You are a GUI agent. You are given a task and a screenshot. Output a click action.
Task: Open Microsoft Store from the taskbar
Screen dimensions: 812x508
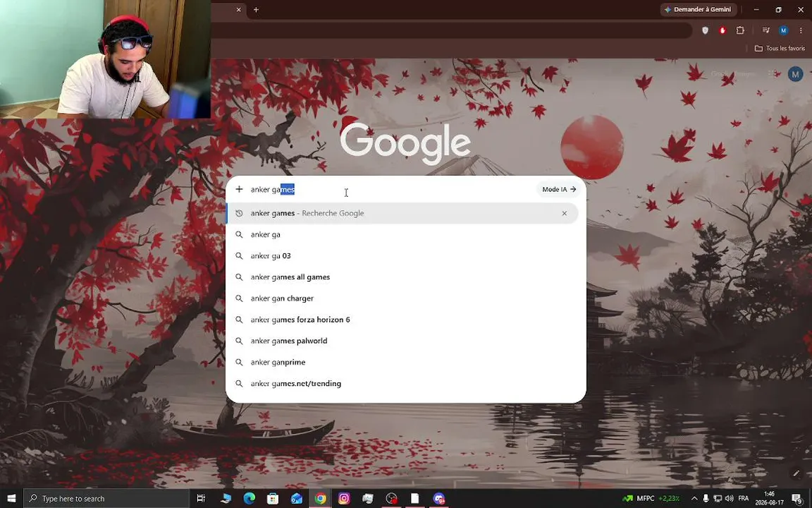[272, 498]
